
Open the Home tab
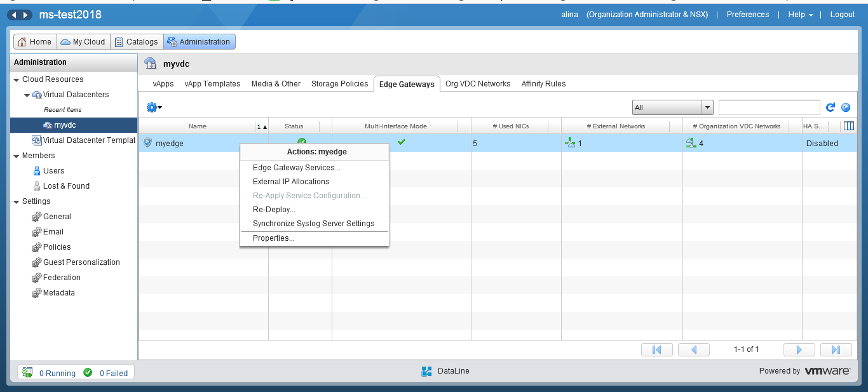[x=35, y=42]
